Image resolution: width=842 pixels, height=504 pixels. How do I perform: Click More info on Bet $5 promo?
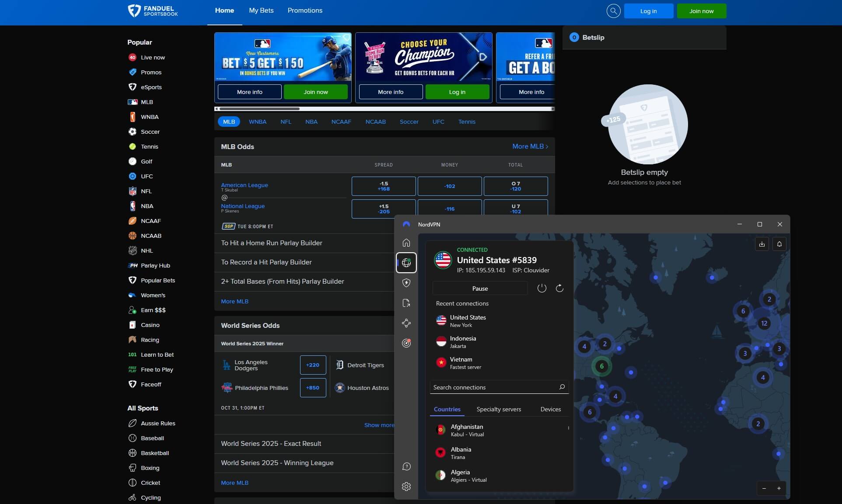point(249,92)
